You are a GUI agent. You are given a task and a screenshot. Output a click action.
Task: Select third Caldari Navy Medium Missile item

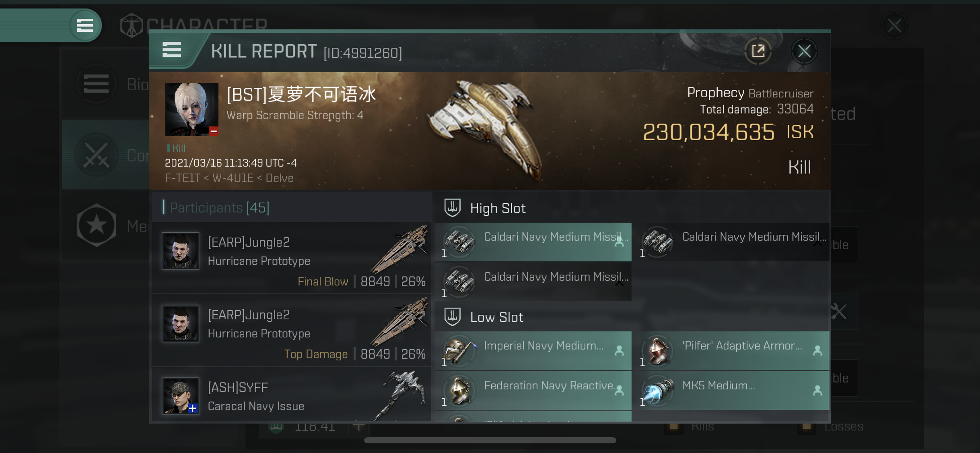(533, 282)
